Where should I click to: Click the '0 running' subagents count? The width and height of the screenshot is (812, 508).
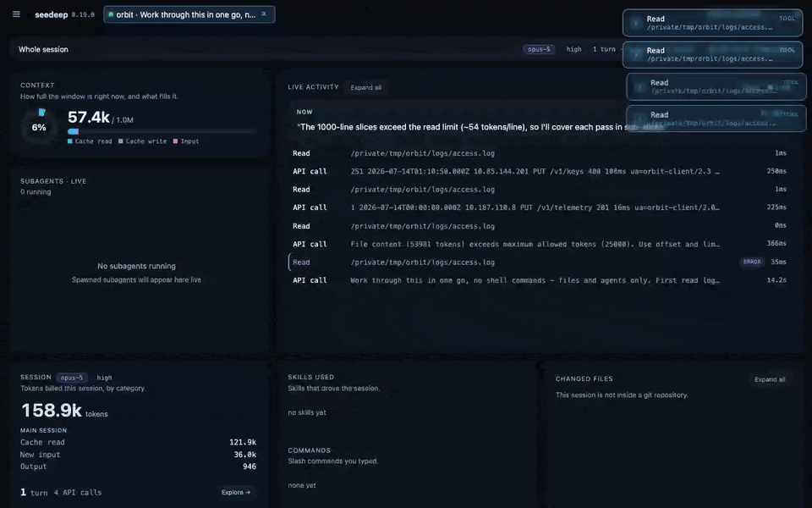36,192
